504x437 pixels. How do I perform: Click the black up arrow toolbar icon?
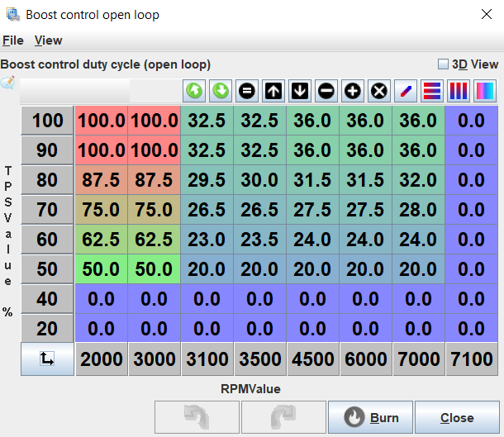[273, 91]
